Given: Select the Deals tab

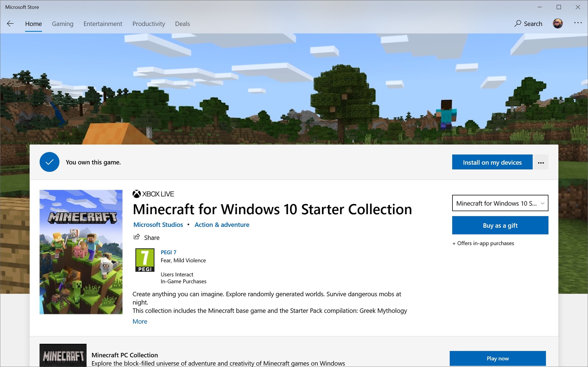Looking at the screenshot, I should [182, 24].
